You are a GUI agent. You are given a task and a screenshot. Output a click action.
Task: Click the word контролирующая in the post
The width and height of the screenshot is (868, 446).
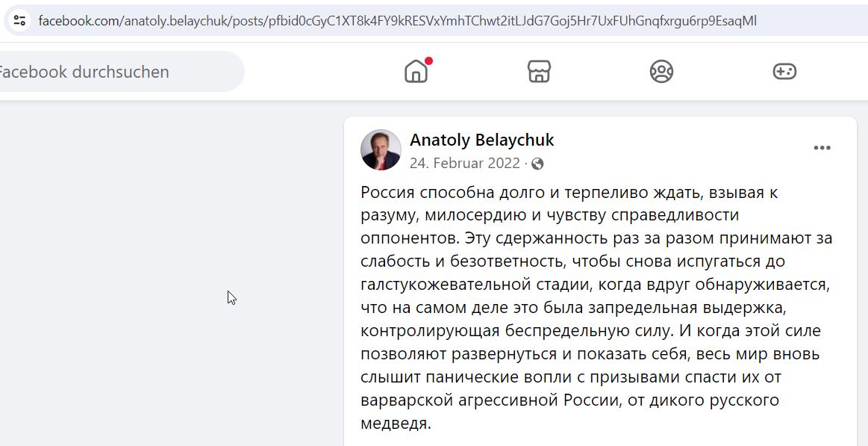point(430,331)
